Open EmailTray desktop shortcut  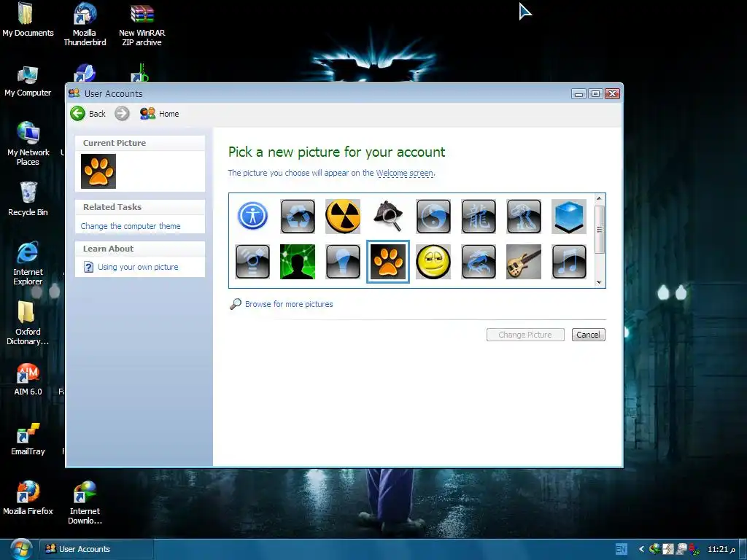[28, 439]
